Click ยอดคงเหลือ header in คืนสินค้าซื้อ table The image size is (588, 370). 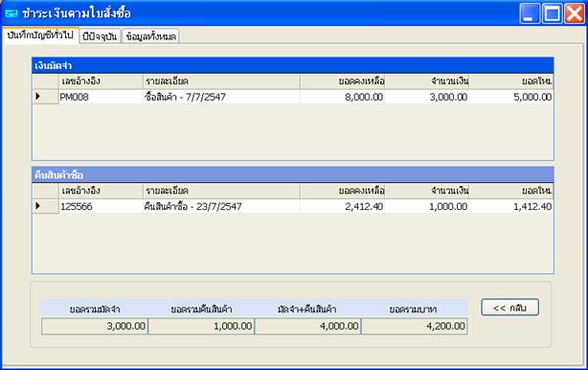[343, 191]
